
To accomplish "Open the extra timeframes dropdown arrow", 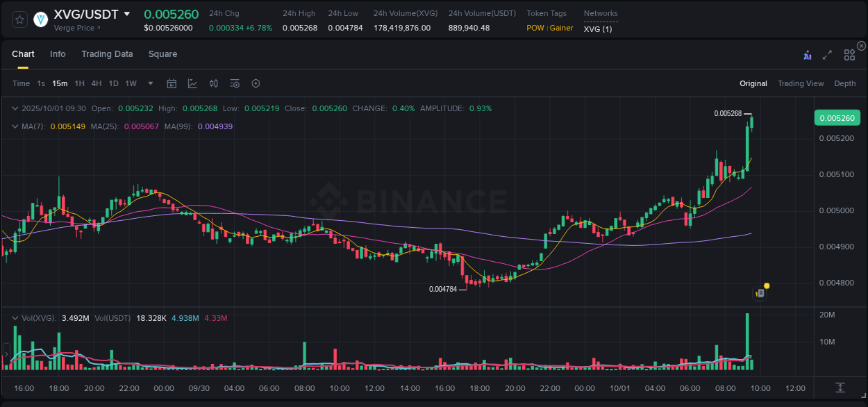I will (x=150, y=83).
